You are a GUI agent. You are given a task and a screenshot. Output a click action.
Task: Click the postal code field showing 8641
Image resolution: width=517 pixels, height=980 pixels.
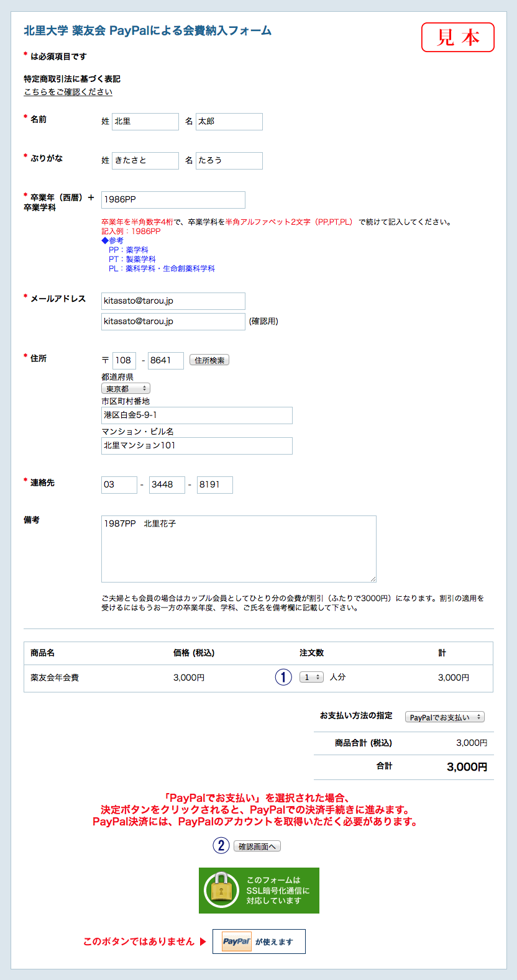(166, 361)
